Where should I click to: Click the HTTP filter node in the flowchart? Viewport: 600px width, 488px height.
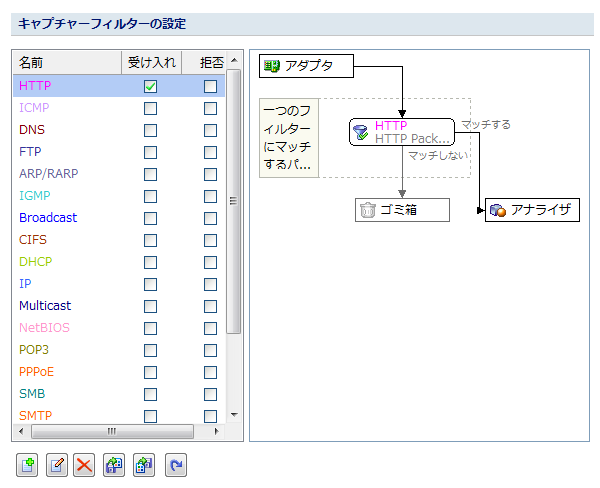click(x=402, y=132)
